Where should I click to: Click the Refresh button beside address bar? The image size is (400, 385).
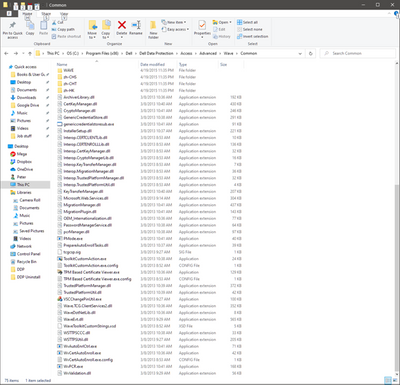pos(311,53)
